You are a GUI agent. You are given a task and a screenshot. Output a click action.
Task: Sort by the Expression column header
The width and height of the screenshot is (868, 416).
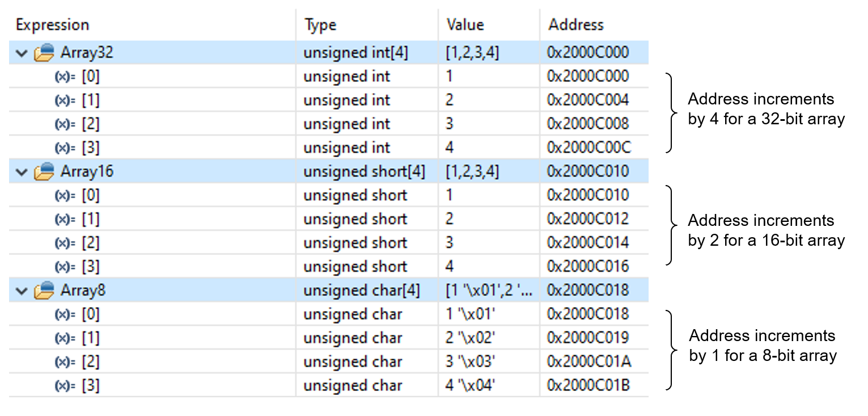[53, 25]
